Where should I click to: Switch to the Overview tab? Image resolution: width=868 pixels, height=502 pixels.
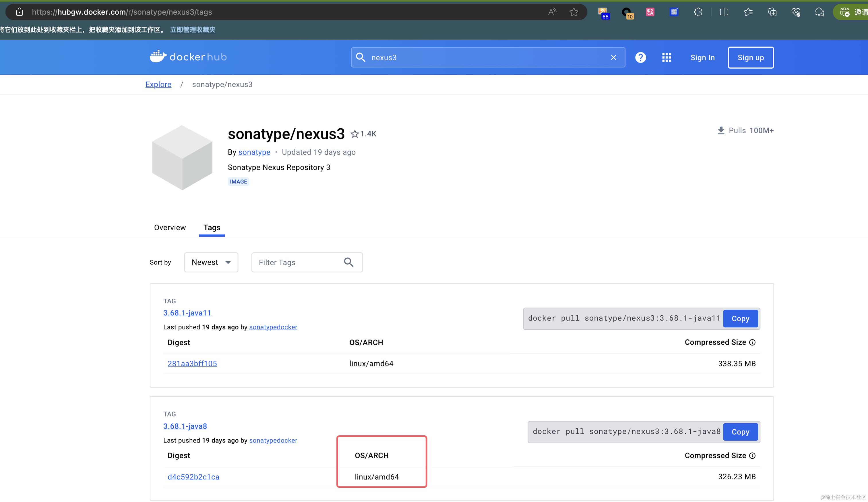pyautogui.click(x=170, y=227)
